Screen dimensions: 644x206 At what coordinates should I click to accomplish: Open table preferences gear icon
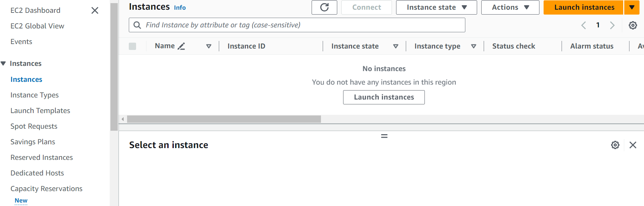point(633,25)
